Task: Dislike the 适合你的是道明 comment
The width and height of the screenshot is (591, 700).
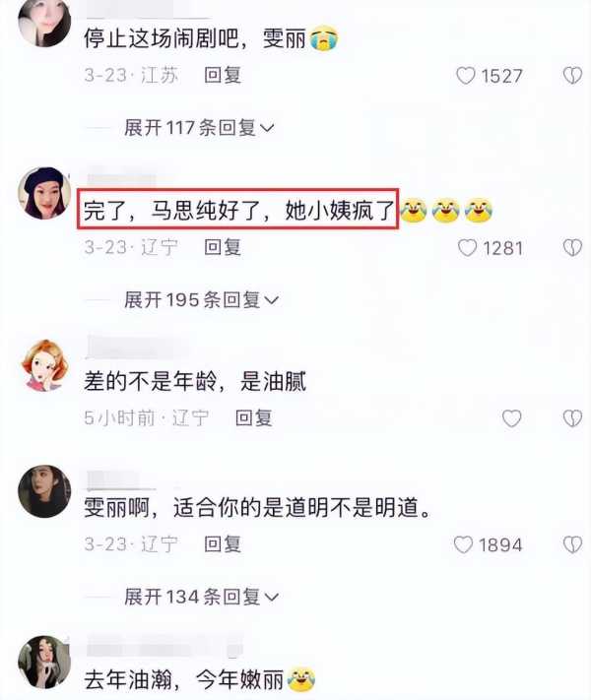Action: click(x=572, y=544)
